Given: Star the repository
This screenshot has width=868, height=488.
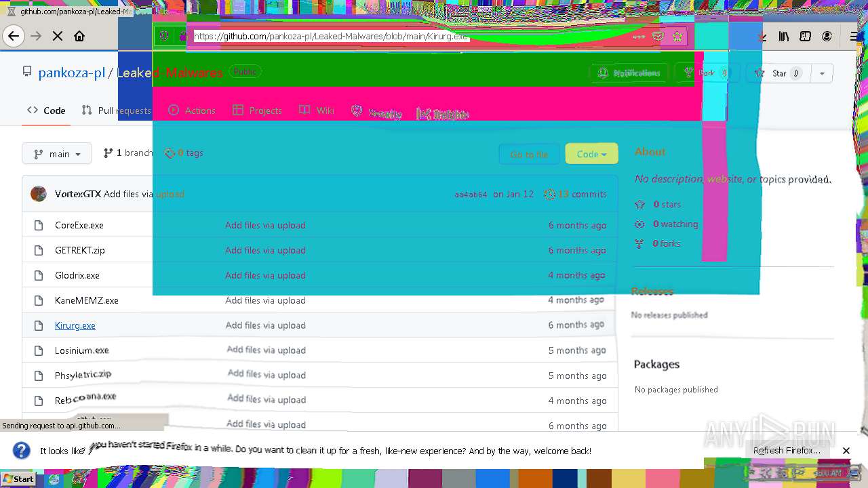Looking at the screenshot, I should 778,73.
